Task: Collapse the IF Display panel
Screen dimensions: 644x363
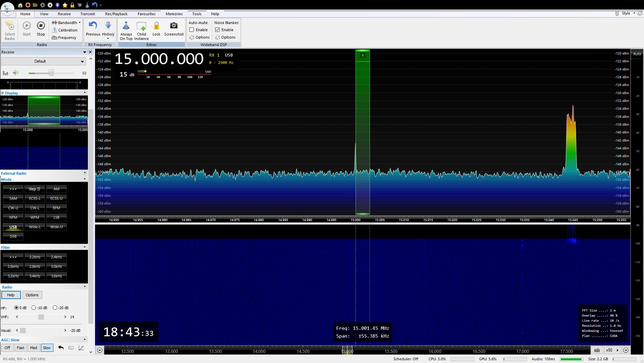Action: point(85,93)
